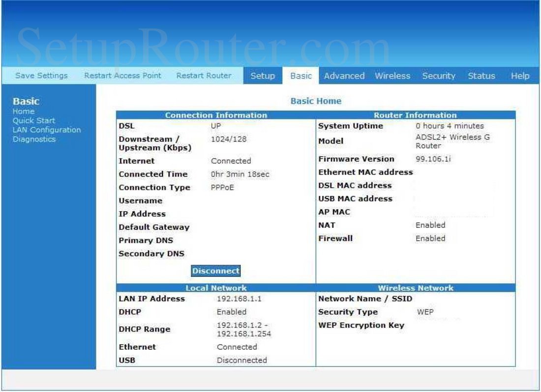Click the Secondary DNS label
Screen dimensions: 541x392
151,253
